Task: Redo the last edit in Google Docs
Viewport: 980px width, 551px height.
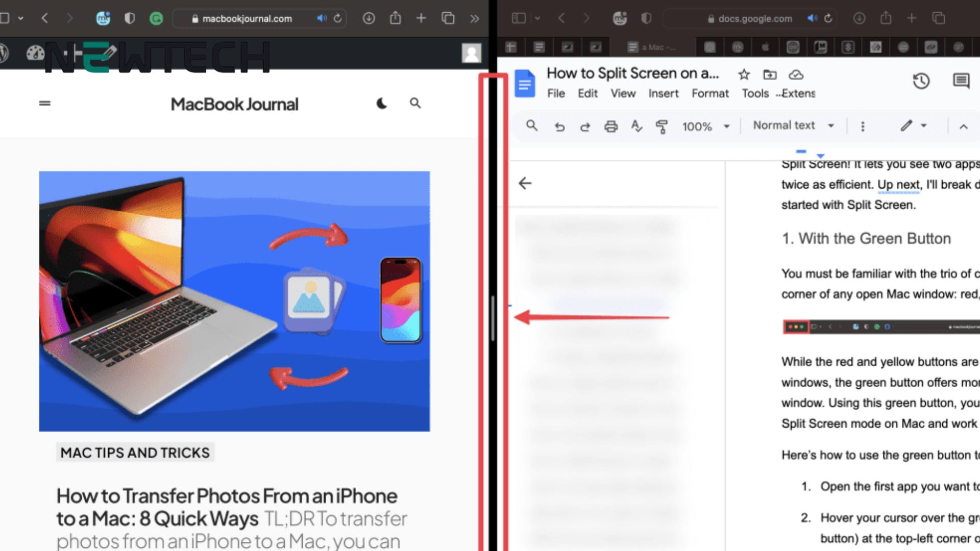Action: point(585,126)
